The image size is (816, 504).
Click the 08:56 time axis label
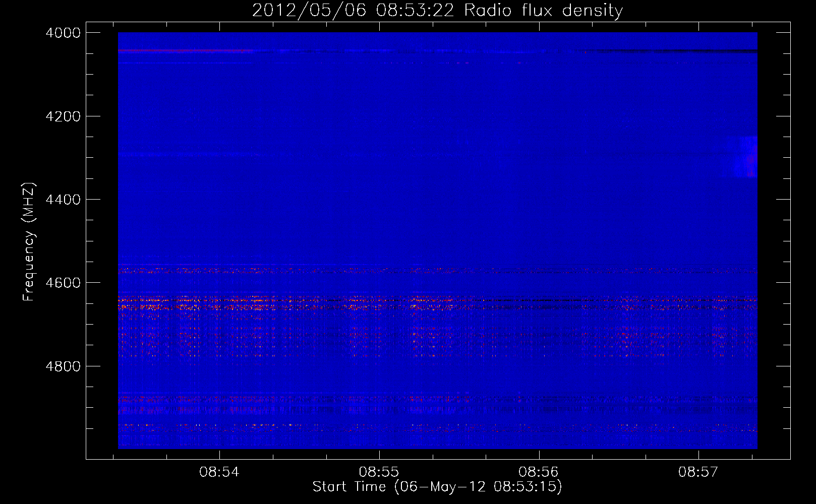(x=539, y=472)
